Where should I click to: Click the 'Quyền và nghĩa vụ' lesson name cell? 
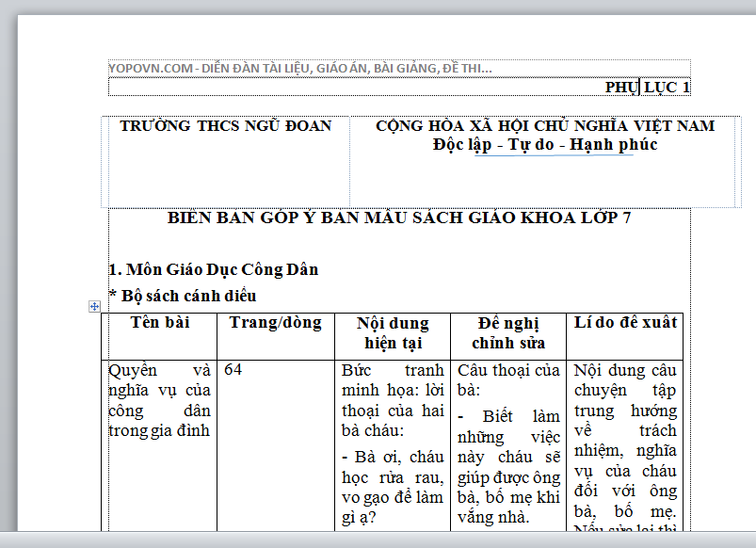pos(160,400)
